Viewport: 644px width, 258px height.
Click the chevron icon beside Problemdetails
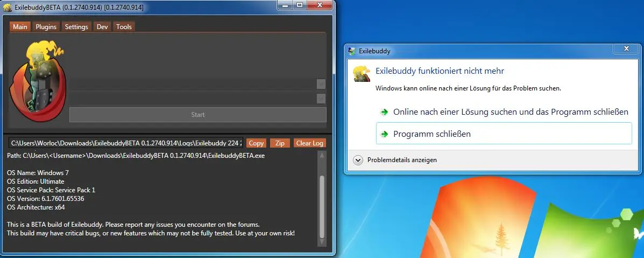(x=358, y=160)
